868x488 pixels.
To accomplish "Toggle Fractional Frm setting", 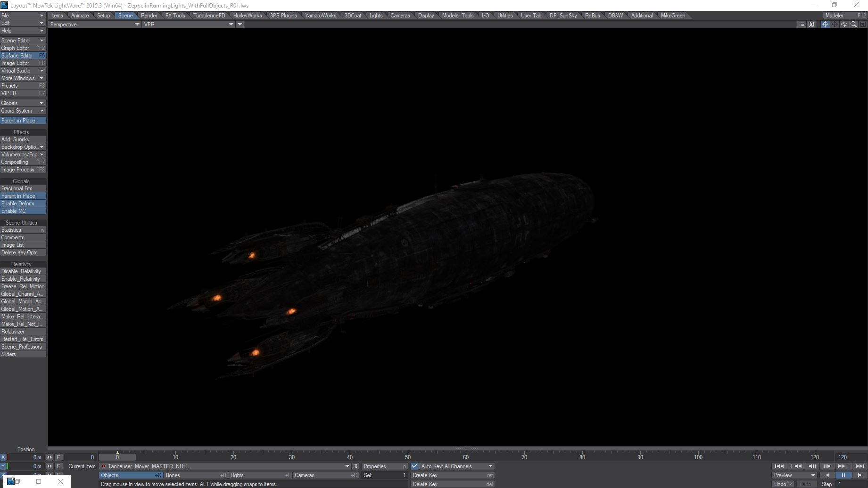I will 23,188.
